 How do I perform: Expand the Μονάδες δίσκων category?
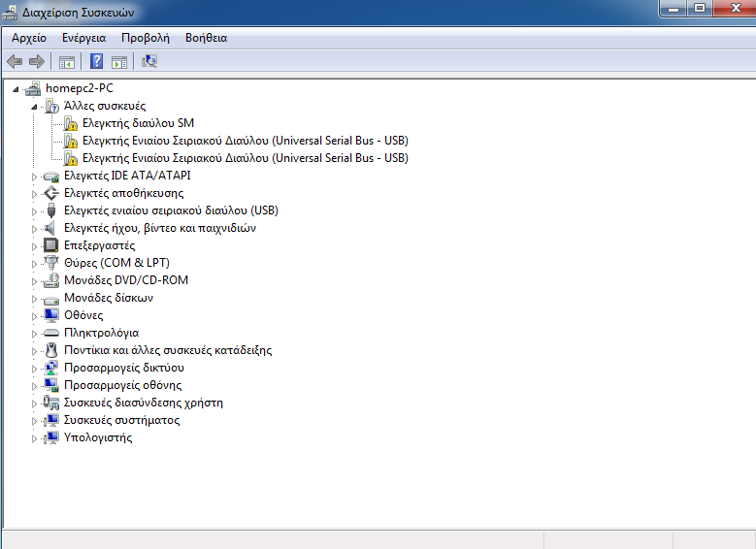pyautogui.click(x=34, y=299)
